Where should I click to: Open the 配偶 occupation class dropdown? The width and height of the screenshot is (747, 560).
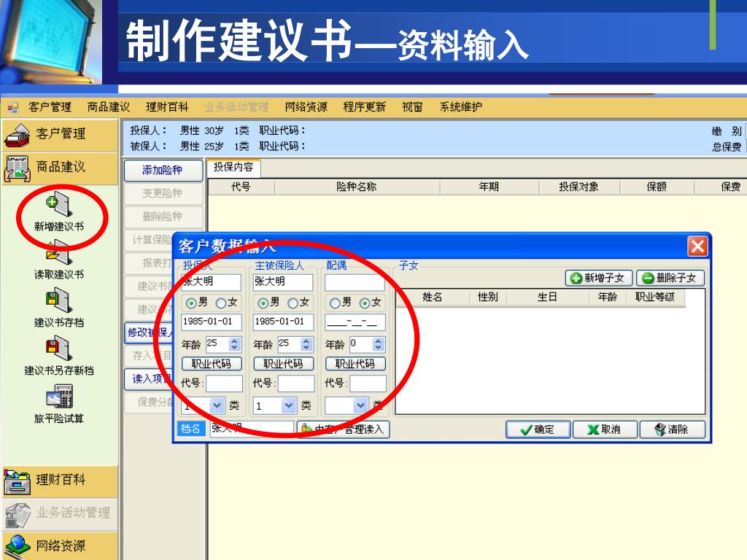click(x=360, y=405)
